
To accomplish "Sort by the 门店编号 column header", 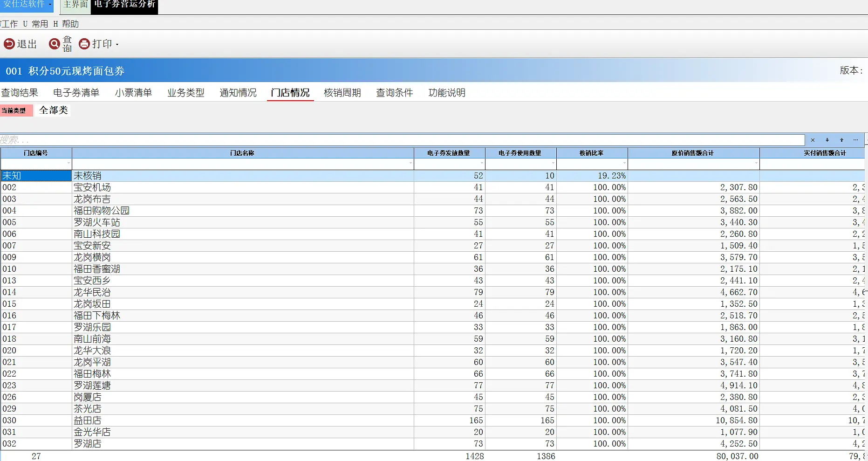I will (x=36, y=153).
